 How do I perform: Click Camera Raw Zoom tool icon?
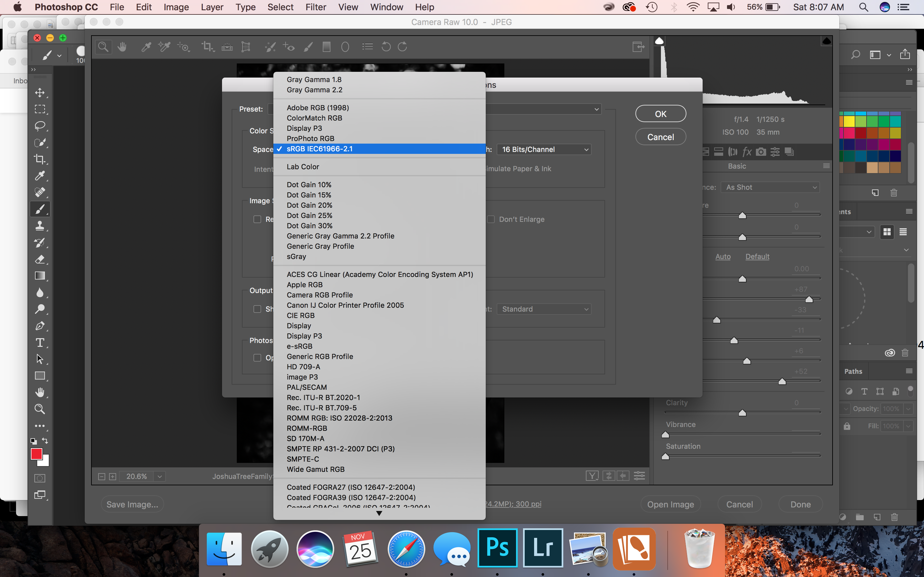point(103,47)
